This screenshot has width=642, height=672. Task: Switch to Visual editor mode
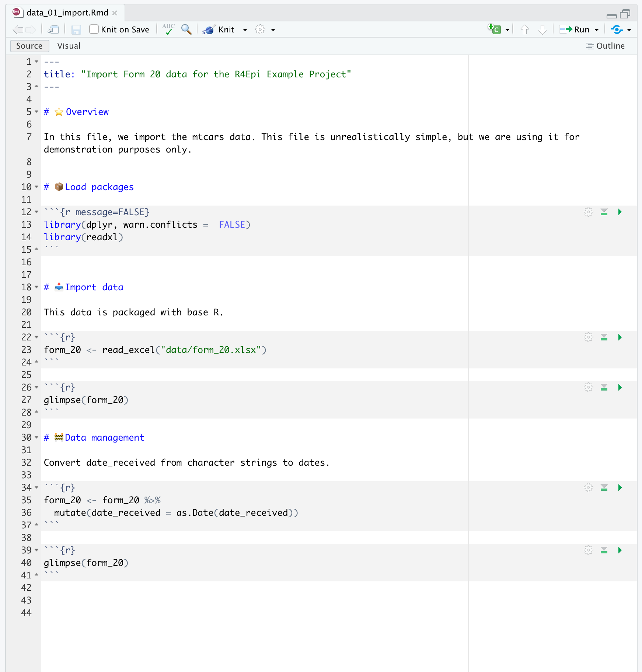(x=69, y=46)
